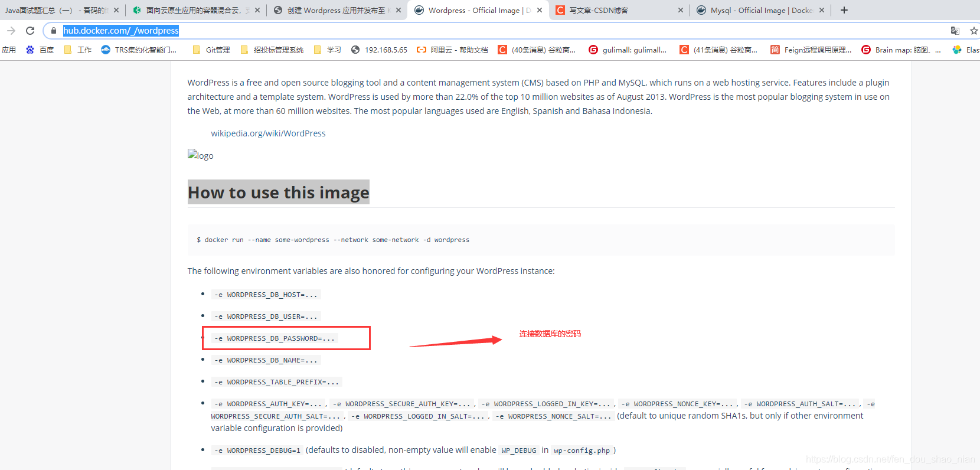Image resolution: width=980 pixels, height=470 pixels.
Task: Open the 招投标管理系统 bookmarks folder
Action: coord(272,50)
